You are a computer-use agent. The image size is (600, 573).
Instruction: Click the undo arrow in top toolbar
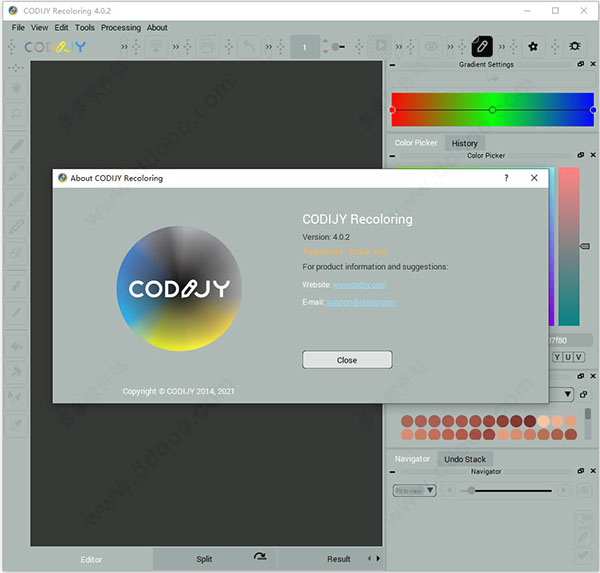coord(249,47)
